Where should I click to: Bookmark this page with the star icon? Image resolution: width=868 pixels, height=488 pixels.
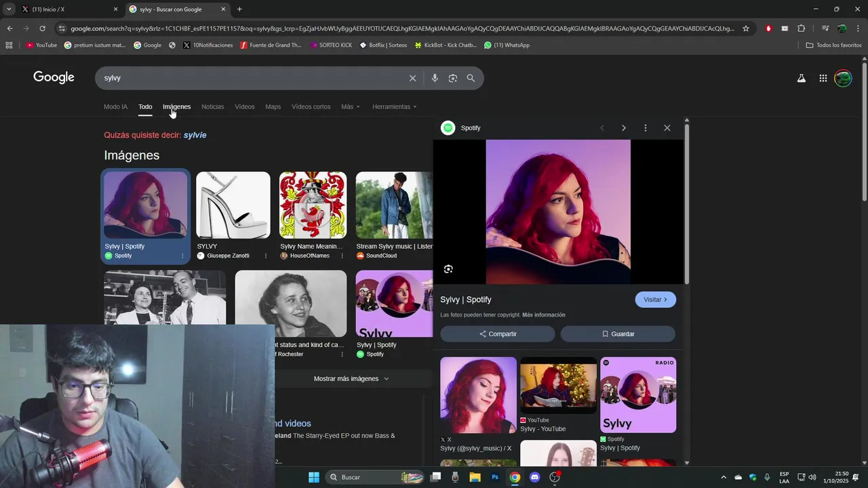(x=746, y=28)
